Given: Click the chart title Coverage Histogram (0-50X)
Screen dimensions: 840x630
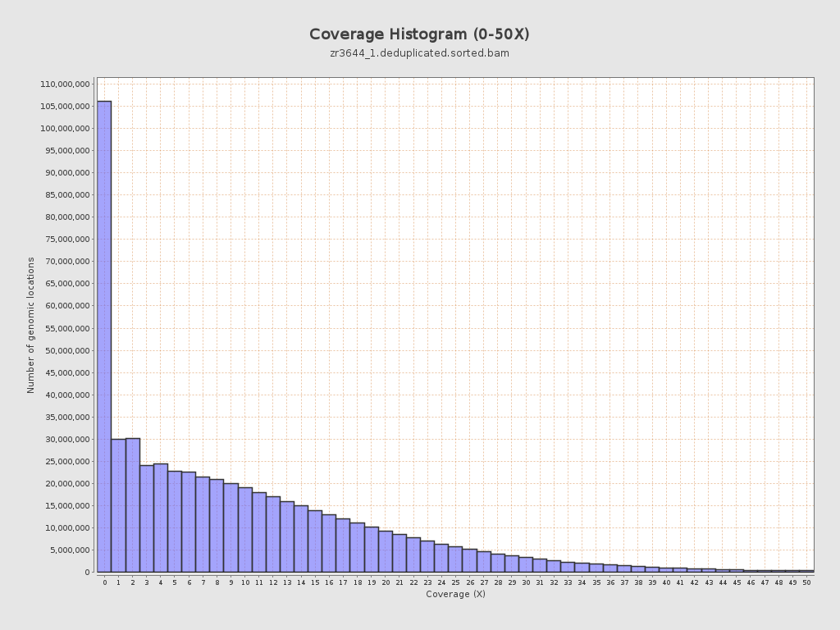Looking at the screenshot, I should pyautogui.click(x=419, y=34).
